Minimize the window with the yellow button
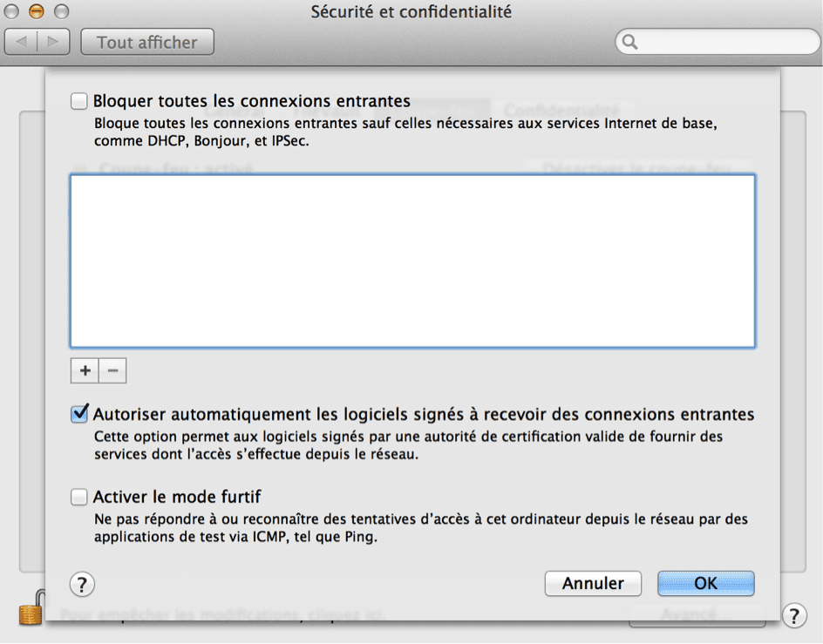The width and height of the screenshot is (823, 644). 36,12
